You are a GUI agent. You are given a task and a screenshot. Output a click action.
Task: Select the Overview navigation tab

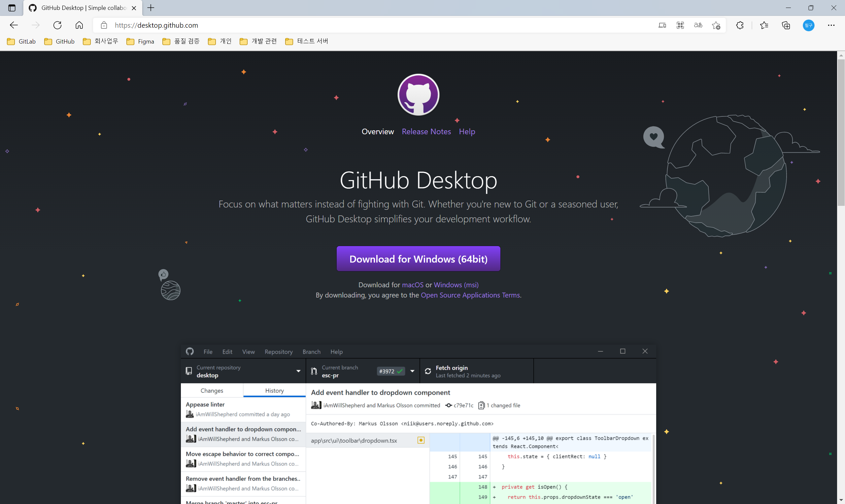(378, 131)
